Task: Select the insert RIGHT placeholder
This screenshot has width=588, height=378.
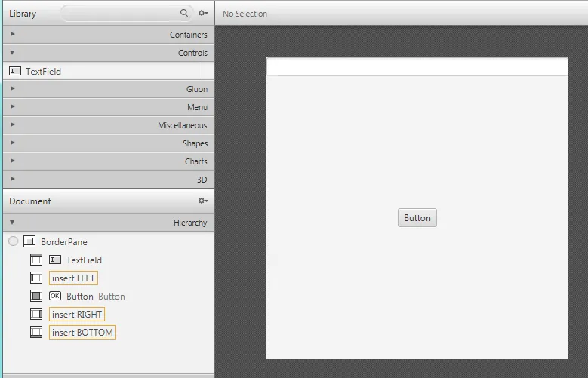Action: pyautogui.click(x=77, y=315)
